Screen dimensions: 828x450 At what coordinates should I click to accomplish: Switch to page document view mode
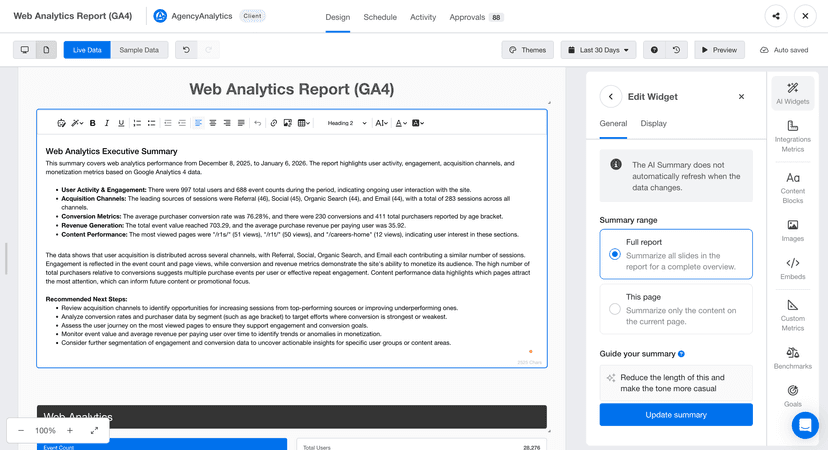(x=46, y=50)
